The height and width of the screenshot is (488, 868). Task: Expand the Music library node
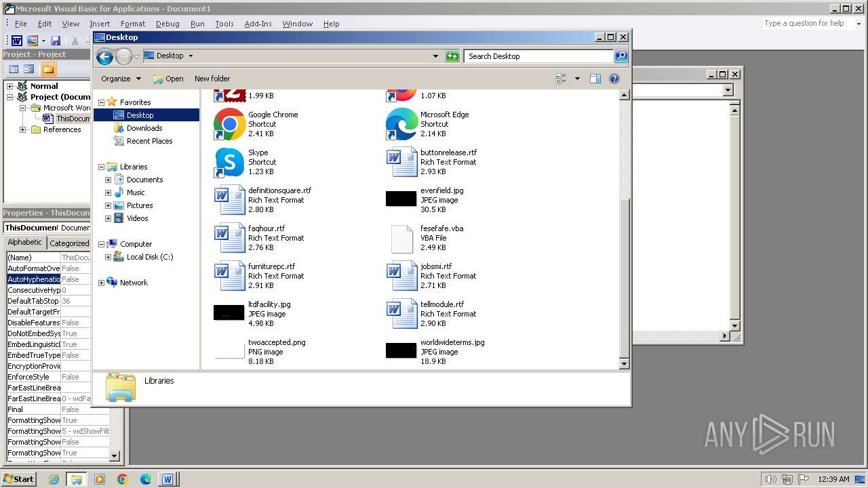[x=108, y=192]
